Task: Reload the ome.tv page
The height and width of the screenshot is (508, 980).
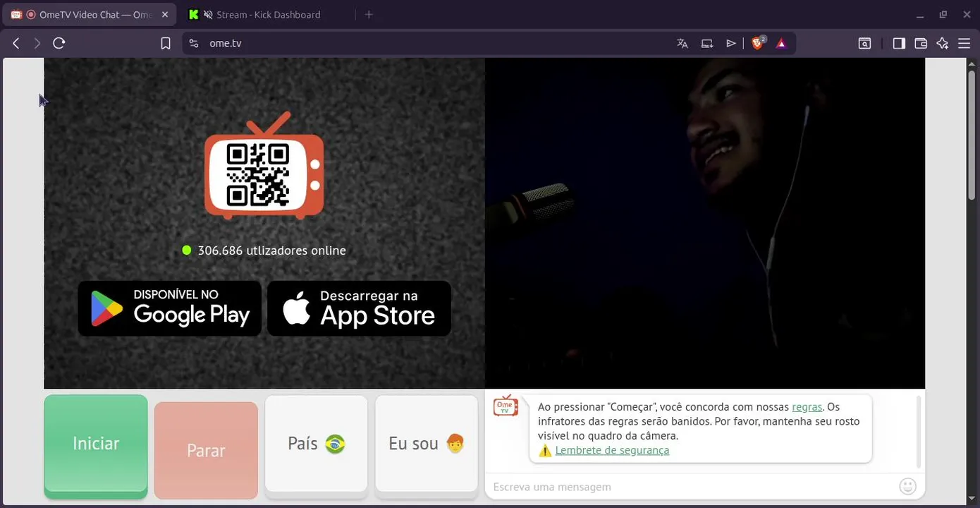Action: tap(59, 43)
